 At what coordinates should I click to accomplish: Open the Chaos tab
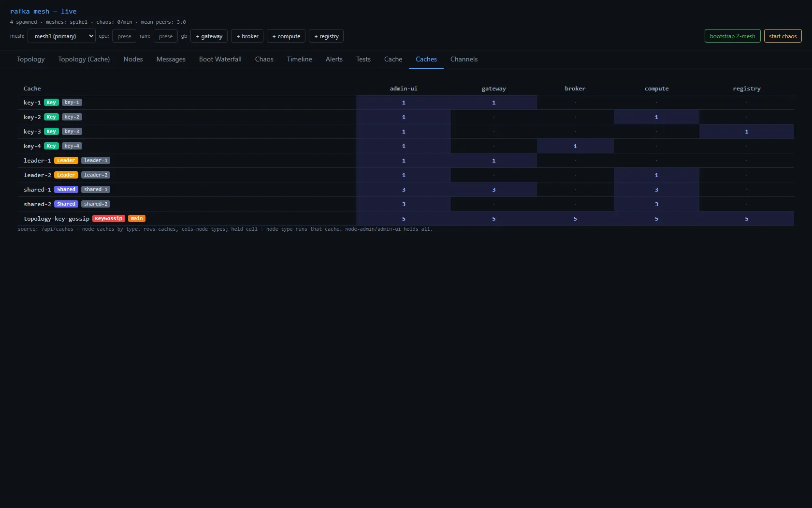264,59
